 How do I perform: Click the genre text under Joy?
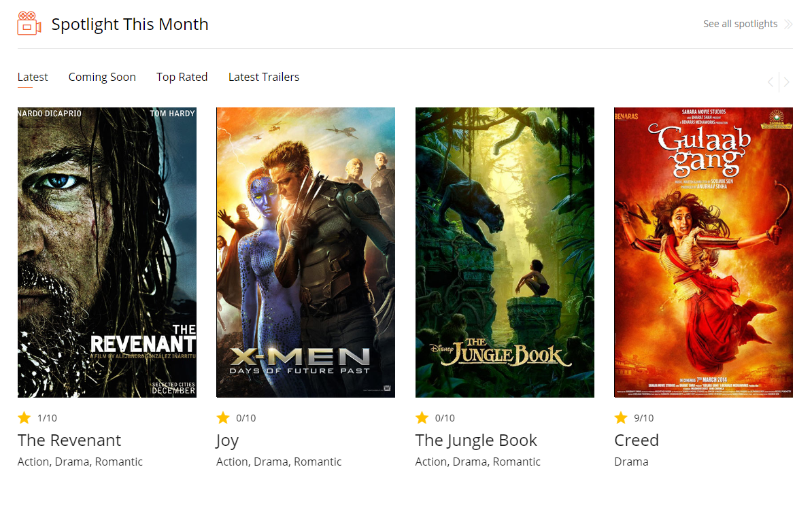[x=279, y=462]
